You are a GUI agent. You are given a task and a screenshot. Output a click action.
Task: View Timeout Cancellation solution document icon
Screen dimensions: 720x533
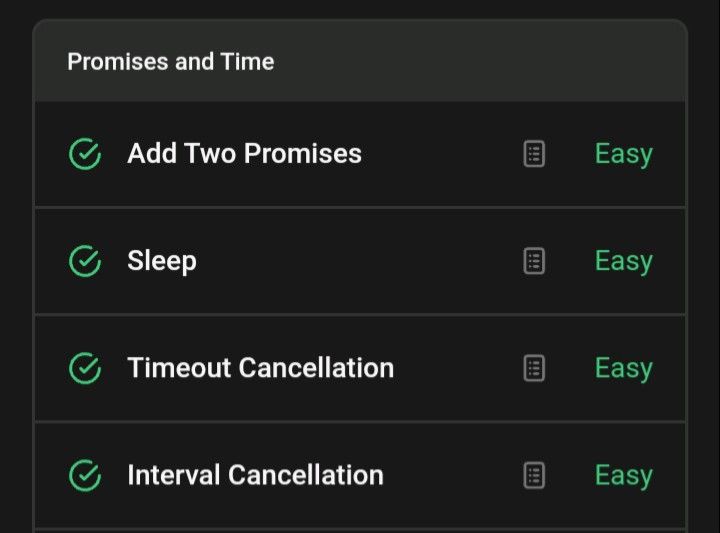[x=534, y=368]
